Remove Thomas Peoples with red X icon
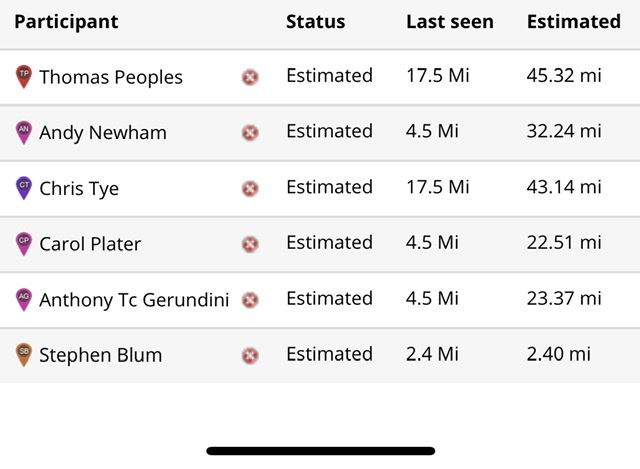The height and width of the screenshot is (469, 640). 250,77
